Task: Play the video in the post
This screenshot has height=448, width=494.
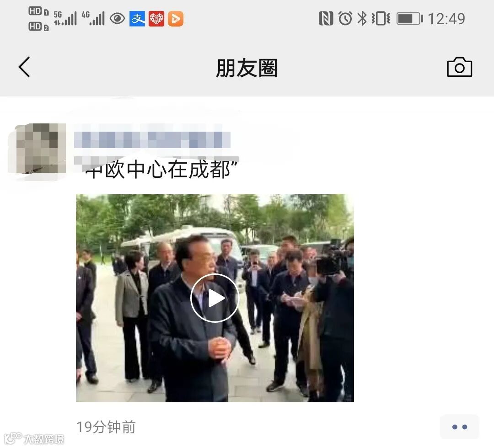Action: coord(215,298)
